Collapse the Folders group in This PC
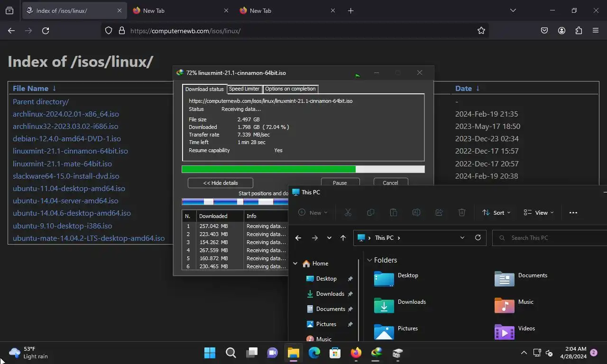Viewport: 607px width, 364px height. point(369,260)
